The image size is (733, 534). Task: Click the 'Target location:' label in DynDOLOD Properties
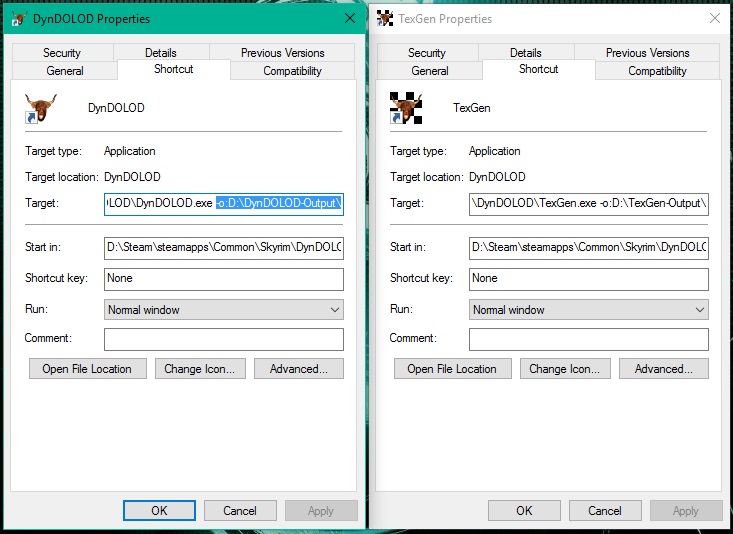coord(62,177)
